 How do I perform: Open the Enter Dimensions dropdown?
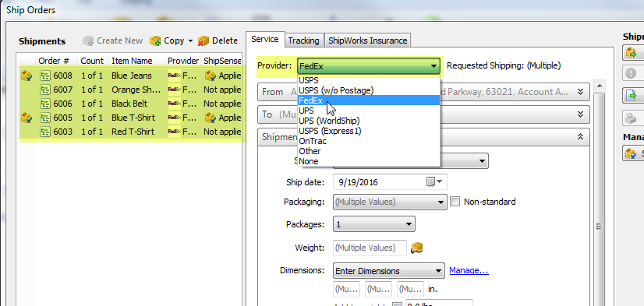pos(388,271)
